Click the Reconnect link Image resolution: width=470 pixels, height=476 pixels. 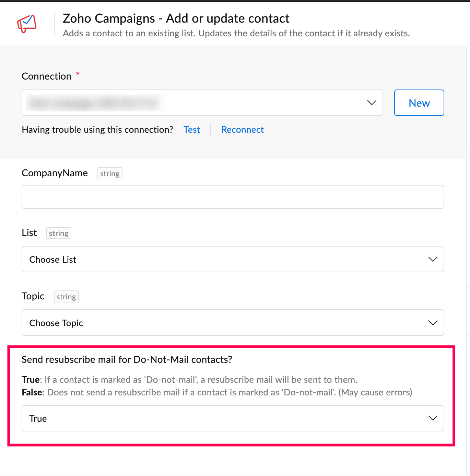243,130
